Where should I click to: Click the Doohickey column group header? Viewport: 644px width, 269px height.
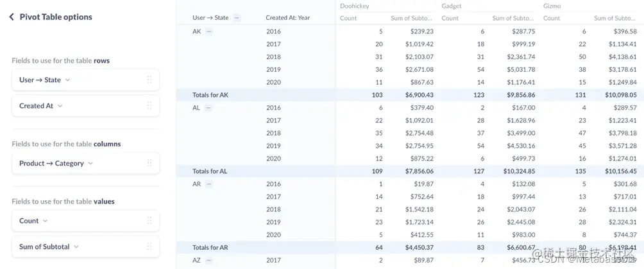(355, 6)
